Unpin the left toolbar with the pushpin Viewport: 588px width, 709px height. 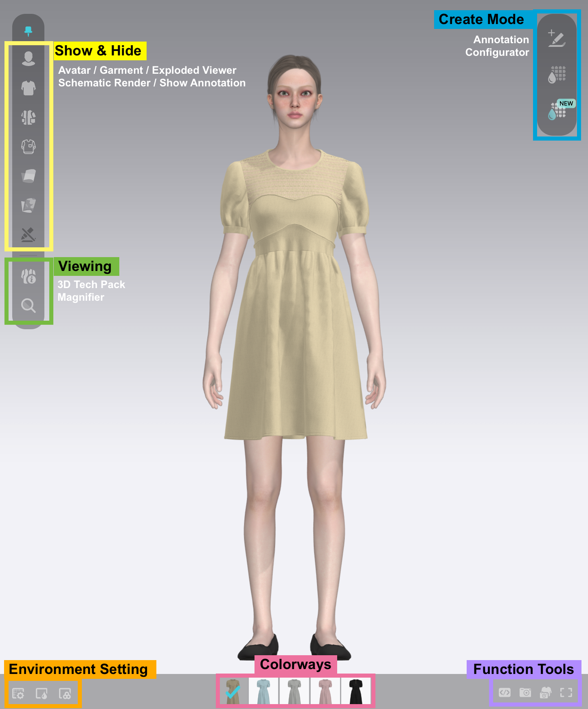[x=28, y=31]
